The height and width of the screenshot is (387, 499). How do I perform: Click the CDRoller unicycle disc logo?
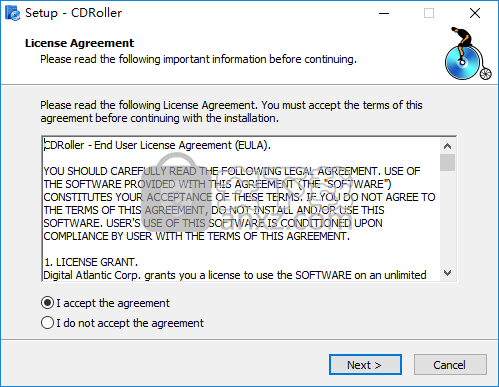point(468,54)
